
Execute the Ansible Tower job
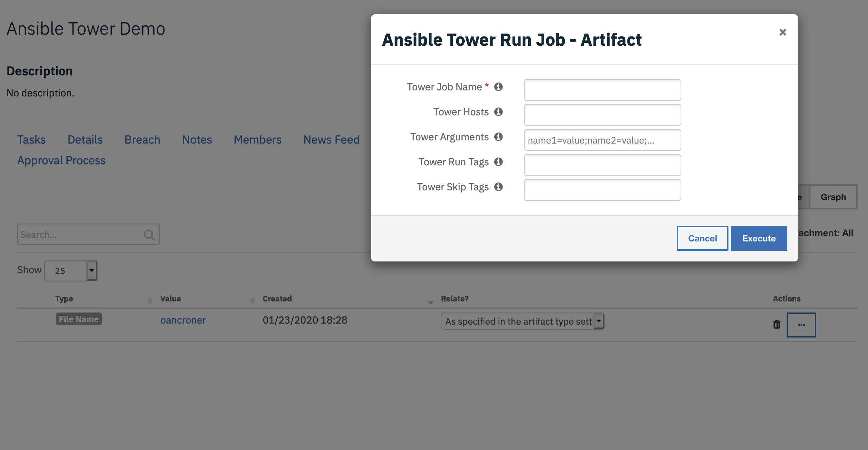click(x=759, y=238)
